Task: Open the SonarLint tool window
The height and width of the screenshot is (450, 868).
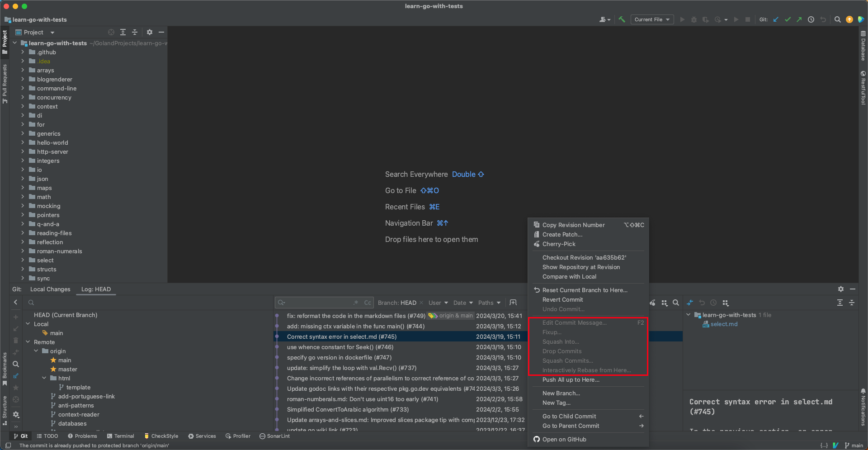Action: point(275,436)
